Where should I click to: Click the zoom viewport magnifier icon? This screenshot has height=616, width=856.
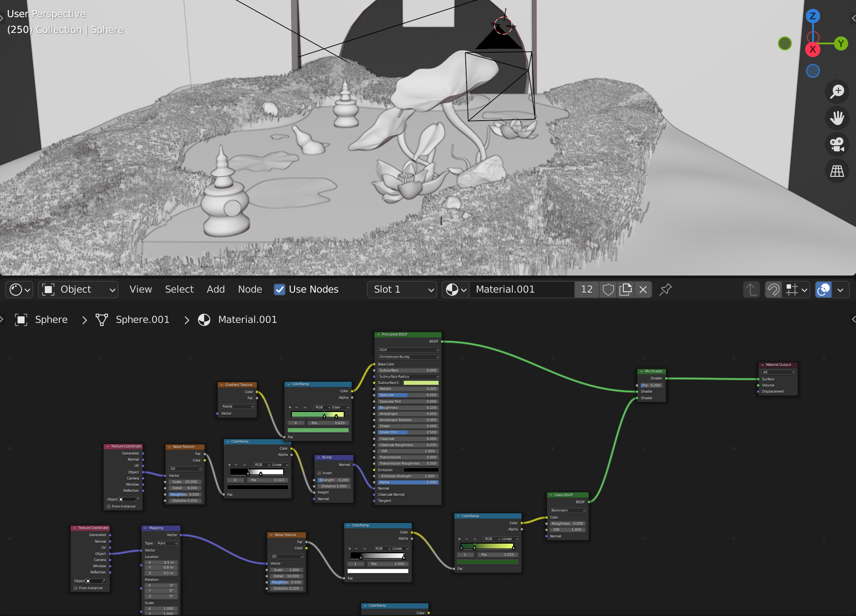point(837,91)
